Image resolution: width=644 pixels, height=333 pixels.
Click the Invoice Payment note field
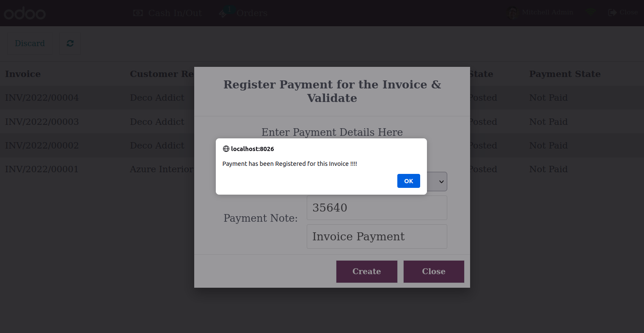point(377,237)
